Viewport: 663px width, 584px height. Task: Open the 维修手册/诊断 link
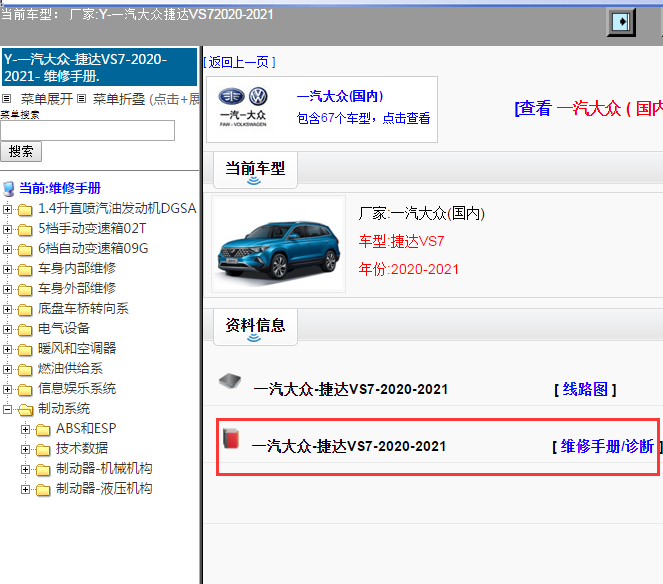tap(607, 446)
